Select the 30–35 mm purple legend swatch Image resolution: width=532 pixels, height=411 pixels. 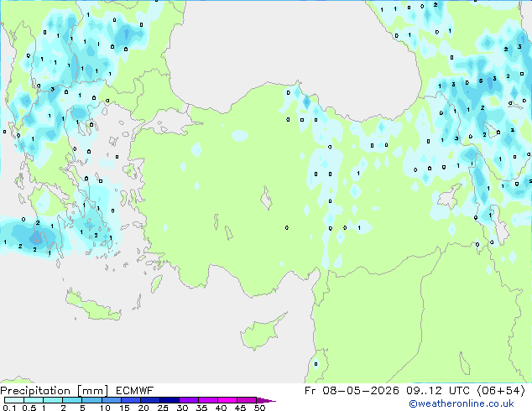(188, 400)
